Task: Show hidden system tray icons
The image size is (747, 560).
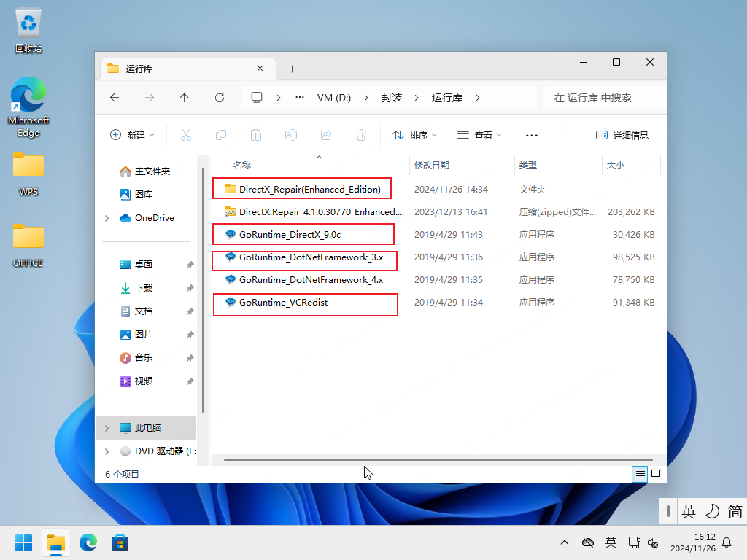Action: point(565,542)
